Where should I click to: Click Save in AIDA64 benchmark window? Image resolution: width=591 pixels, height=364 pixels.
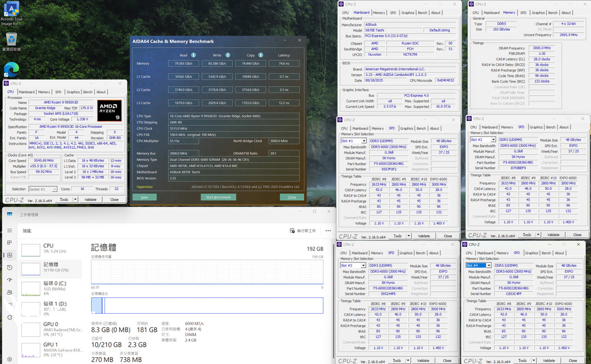145,197
